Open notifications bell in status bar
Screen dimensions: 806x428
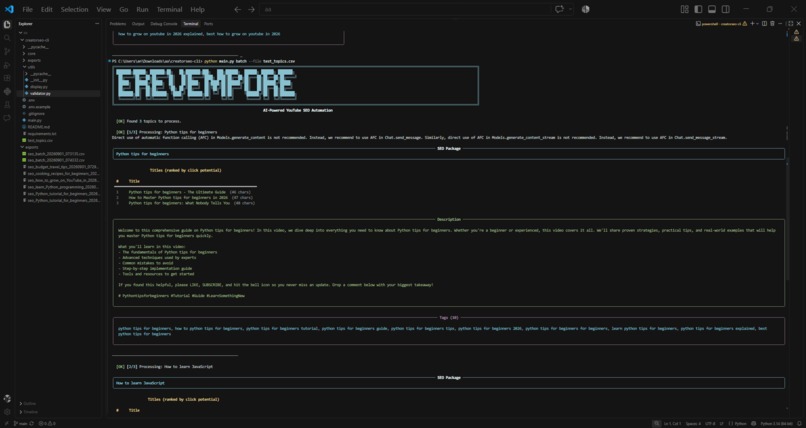point(799,423)
